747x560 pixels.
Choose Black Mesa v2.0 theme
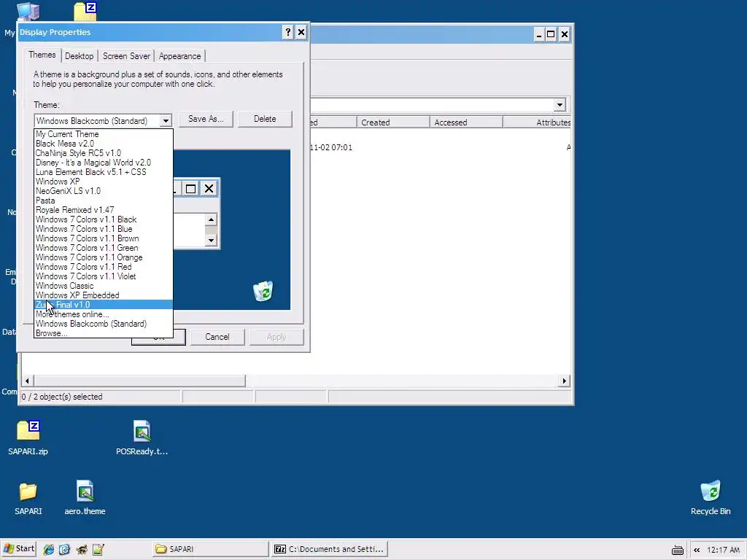pyautogui.click(x=104, y=144)
